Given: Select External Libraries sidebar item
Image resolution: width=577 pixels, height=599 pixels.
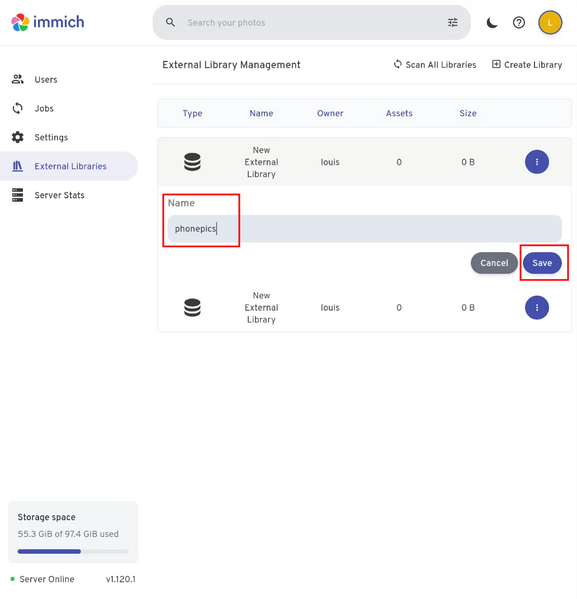Looking at the screenshot, I should (69, 166).
